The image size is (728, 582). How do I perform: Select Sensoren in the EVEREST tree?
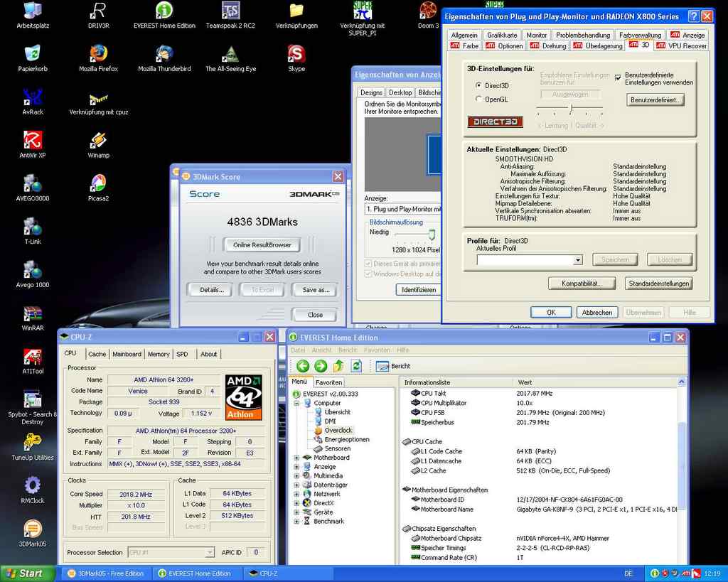pos(338,449)
